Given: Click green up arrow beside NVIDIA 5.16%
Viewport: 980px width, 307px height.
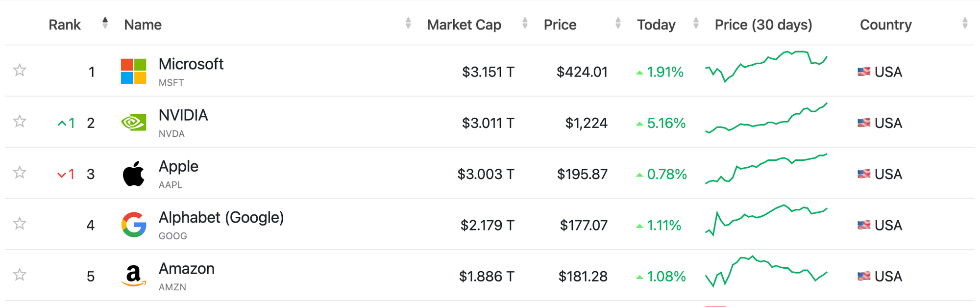Looking at the screenshot, I should pos(639,124).
